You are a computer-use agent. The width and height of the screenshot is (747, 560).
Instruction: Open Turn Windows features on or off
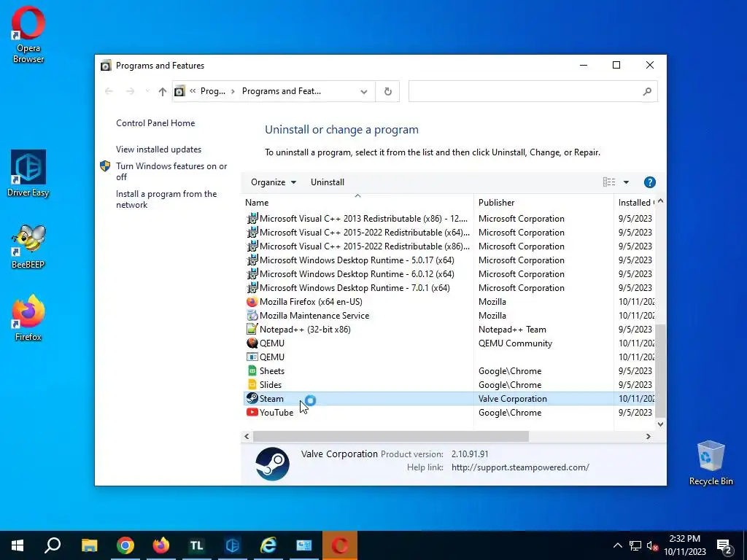171,171
